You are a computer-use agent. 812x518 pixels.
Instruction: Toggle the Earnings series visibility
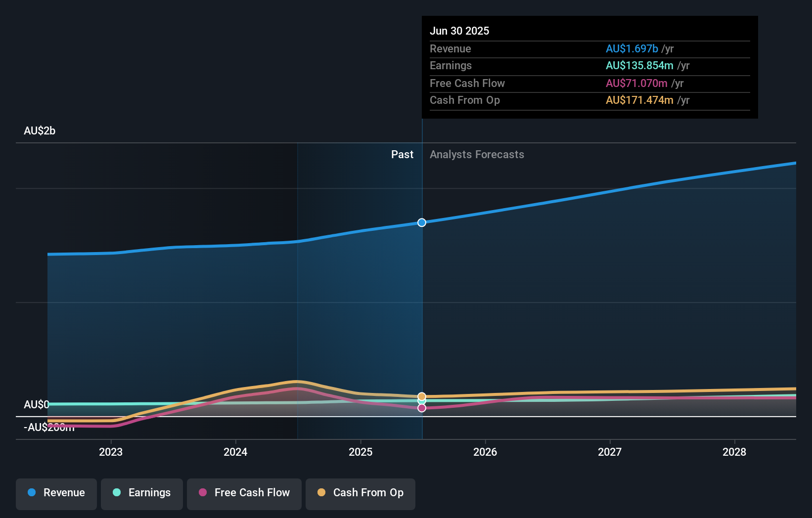142,493
